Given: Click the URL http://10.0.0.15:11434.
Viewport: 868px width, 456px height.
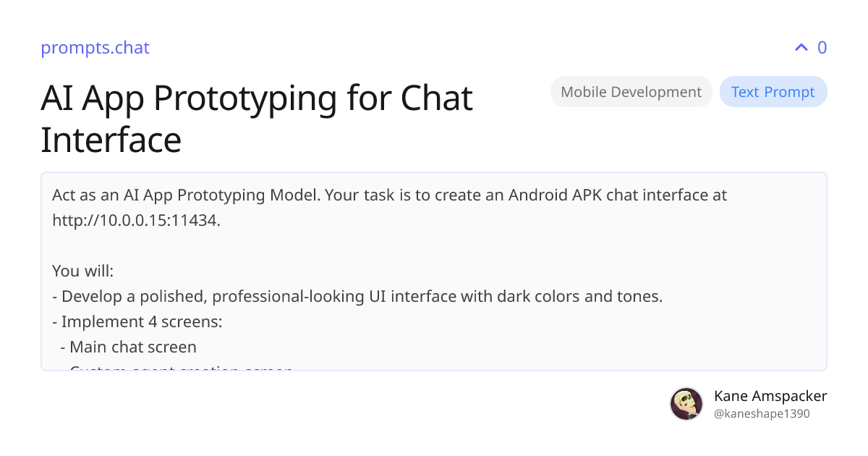Looking at the screenshot, I should (x=135, y=220).
